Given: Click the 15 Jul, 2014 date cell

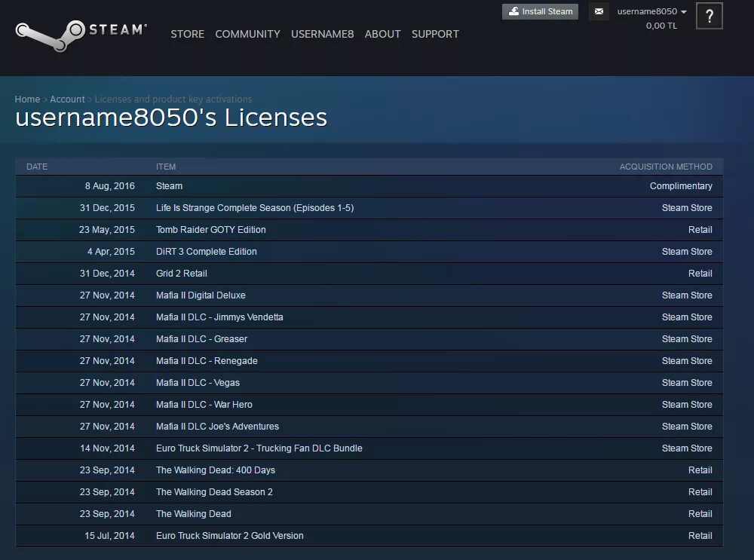Looking at the screenshot, I should pos(109,536).
